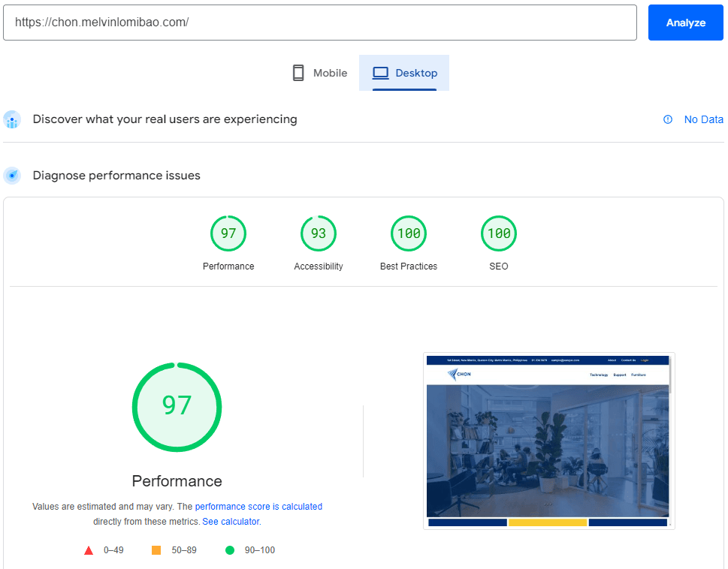Viewport: 728px width, 569px height.
Task: Click the website screenshot thumbnail
Action: [x=548, y=441]
